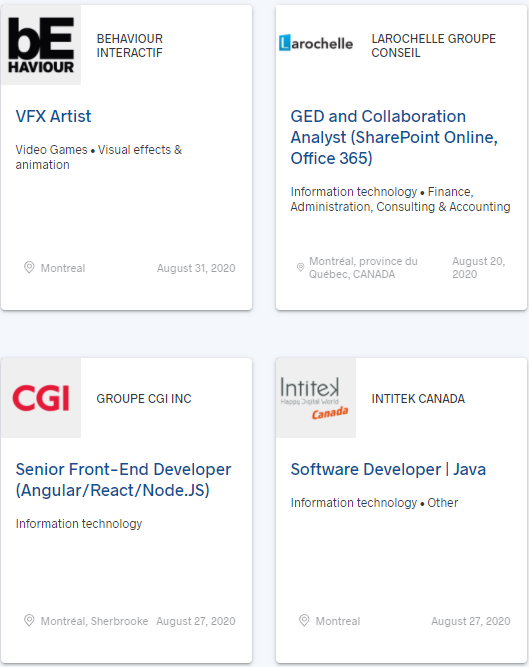Click the LAROCHELLE GROUPE CONSEIL company name
529x667 pixels.
433,46
